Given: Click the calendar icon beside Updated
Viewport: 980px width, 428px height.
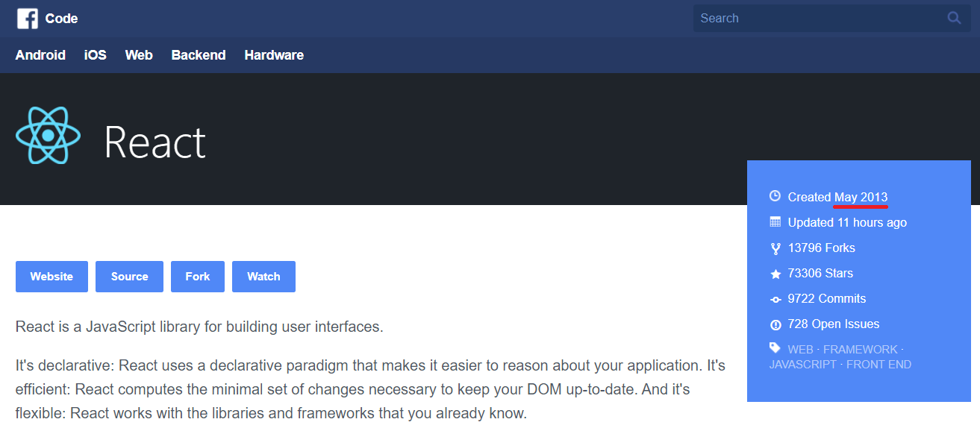Looking at the screenshot, I should [775, 222].
